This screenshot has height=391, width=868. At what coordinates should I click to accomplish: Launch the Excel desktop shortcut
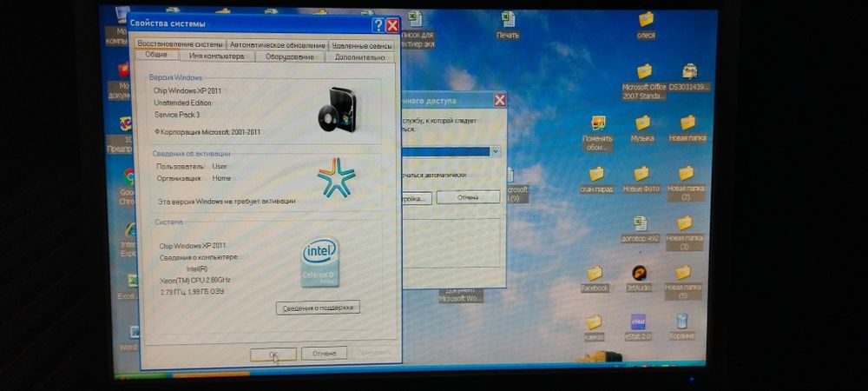point(132,281)
